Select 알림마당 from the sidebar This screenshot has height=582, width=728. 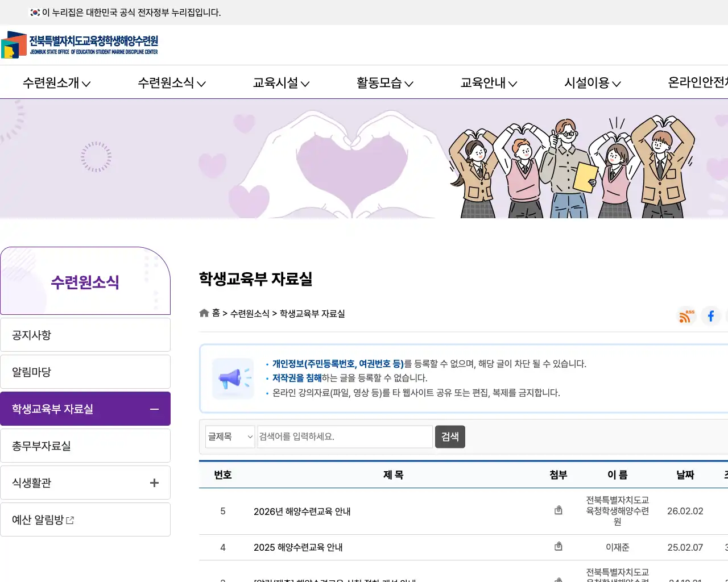coord(85,372)
